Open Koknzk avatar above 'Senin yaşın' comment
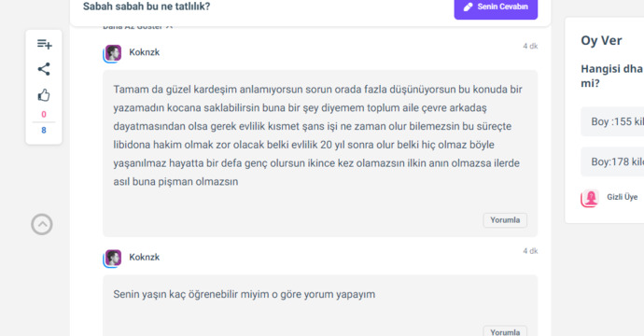The height and width of the screenshot is (336, 644). (x=113, y=259)
